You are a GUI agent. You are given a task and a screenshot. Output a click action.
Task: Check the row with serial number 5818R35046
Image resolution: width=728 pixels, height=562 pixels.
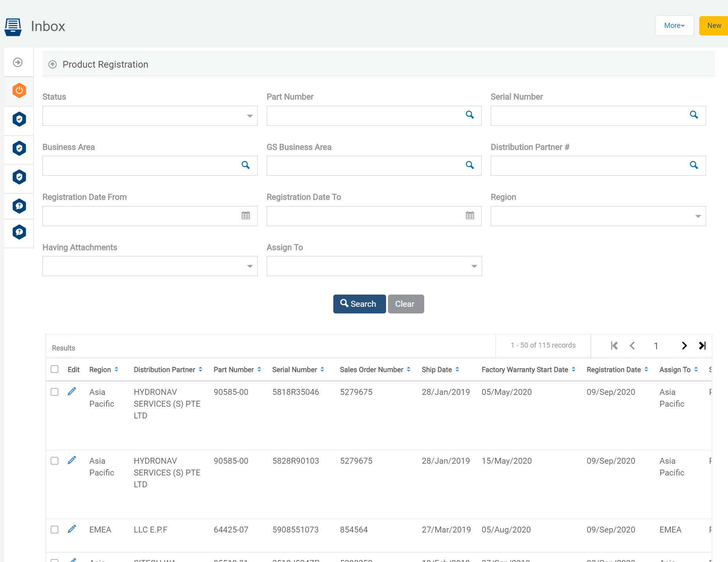click(x=55, y=392)
